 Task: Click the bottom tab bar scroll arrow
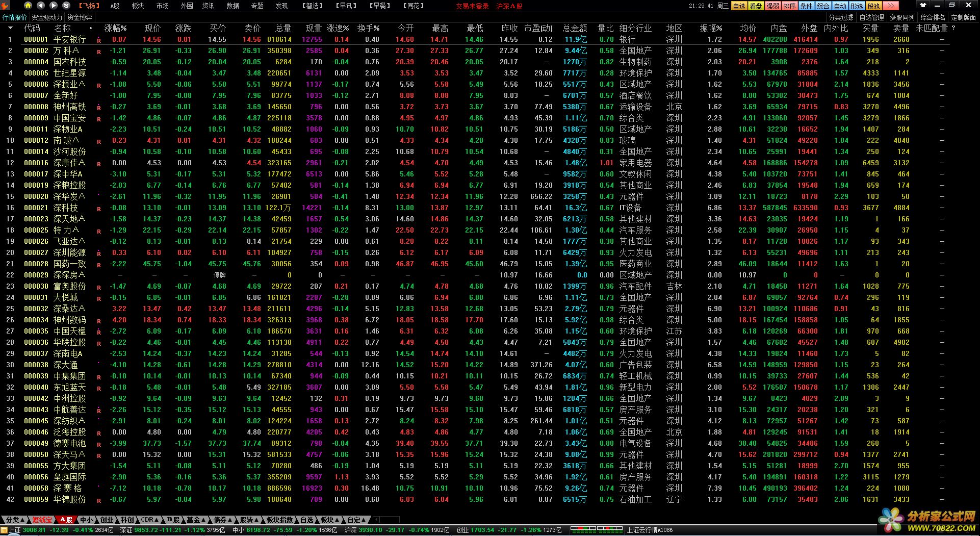376,520
